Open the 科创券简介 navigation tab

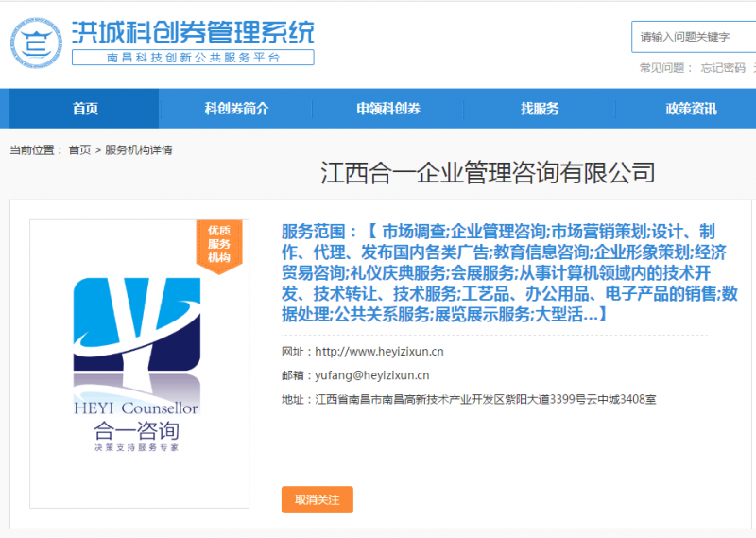tap(236, 109)
